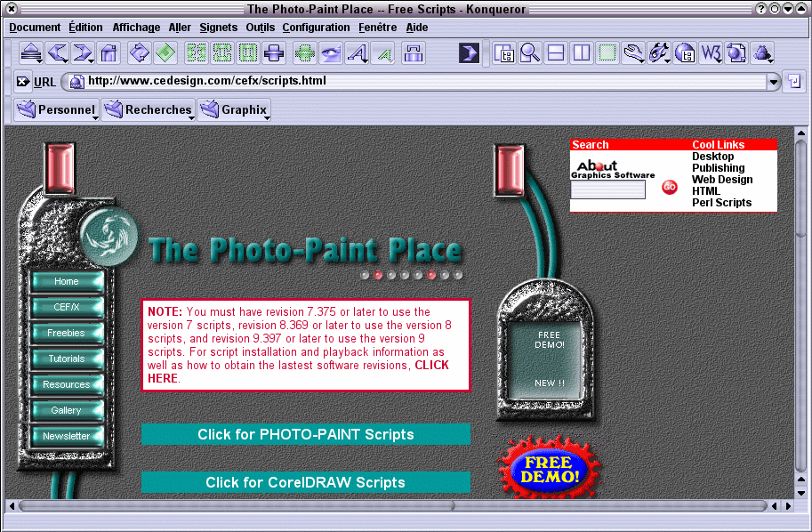Image resolution: width=812 pixels, height=532 pixels.
Task: Open the Affichage menu
Action: click(136, 28)
